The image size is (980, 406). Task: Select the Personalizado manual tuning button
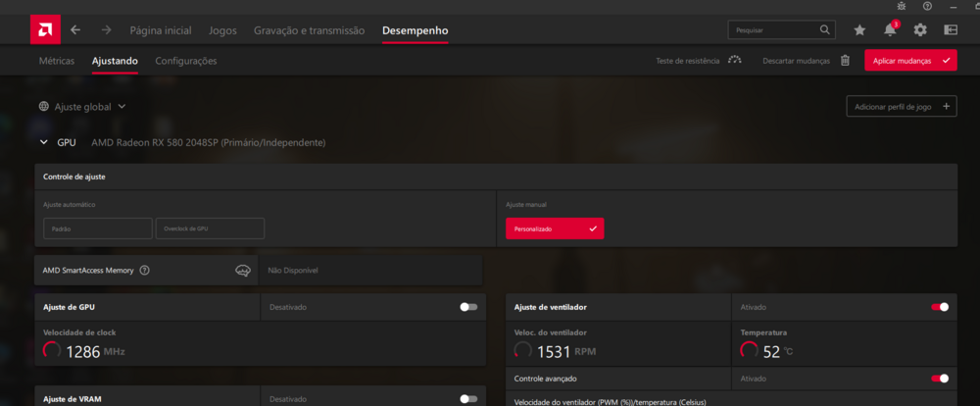coord(555,228)
